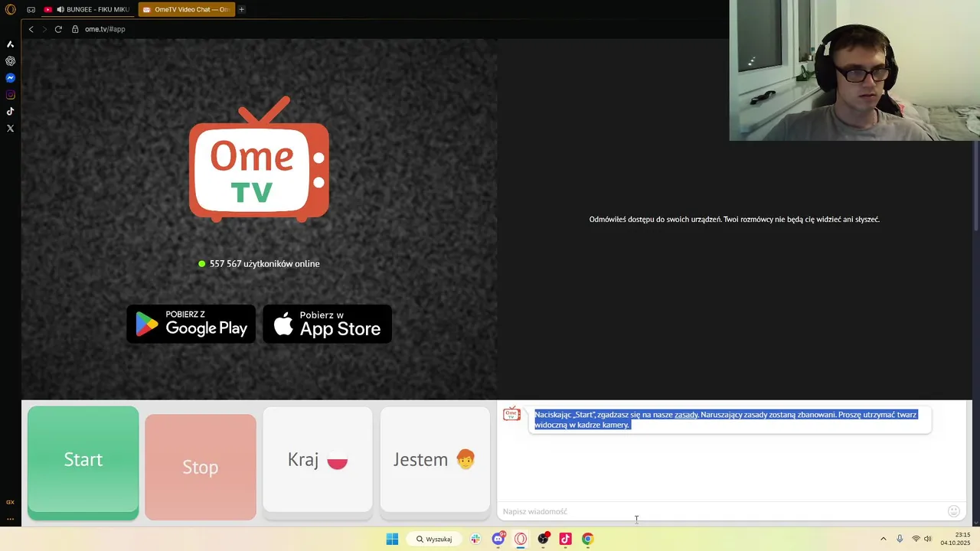Open Discord from the taskbar
The width and height of the screenshot is (980, 551).
point(498,539)
